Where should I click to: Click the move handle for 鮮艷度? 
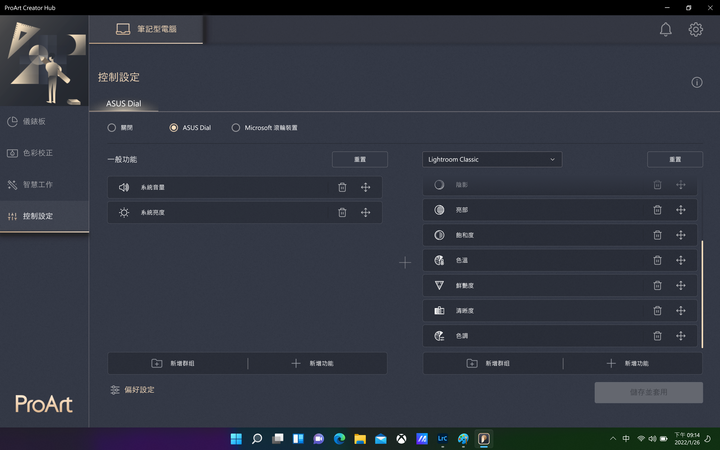point(681,286)
